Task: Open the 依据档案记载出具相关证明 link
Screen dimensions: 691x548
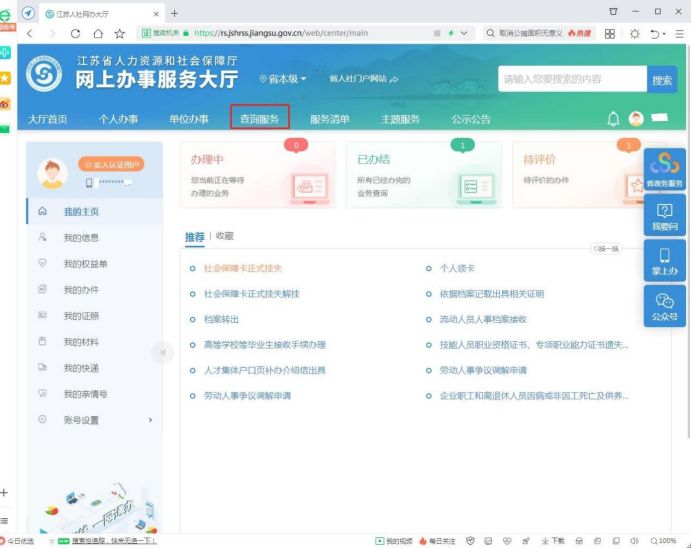Action: tap(492, 294)
